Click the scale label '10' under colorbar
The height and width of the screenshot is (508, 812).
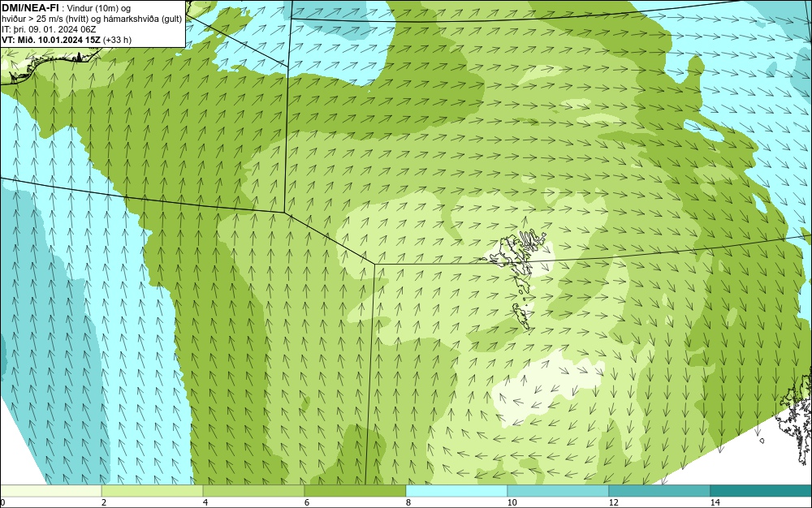click(x=512, y=502)
